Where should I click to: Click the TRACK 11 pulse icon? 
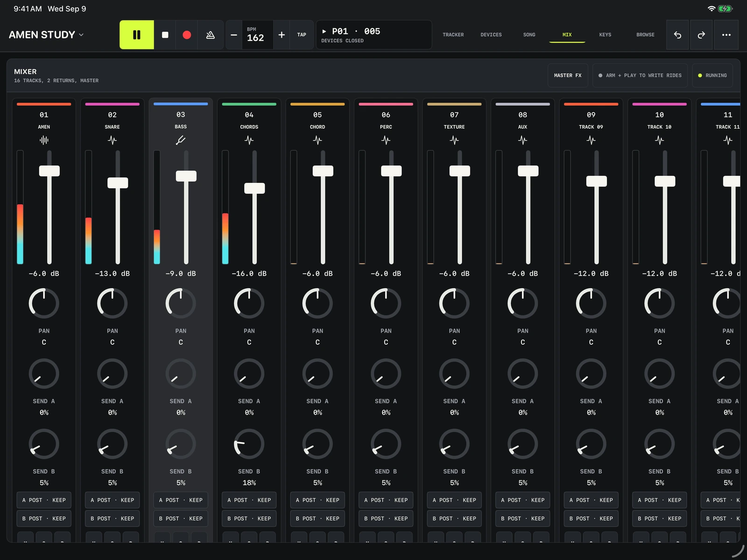728,140
